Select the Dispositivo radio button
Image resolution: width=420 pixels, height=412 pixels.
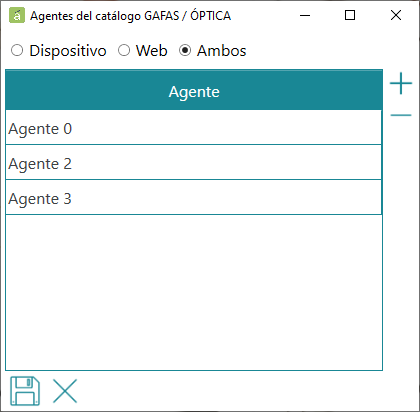click(x=17, y=51)
